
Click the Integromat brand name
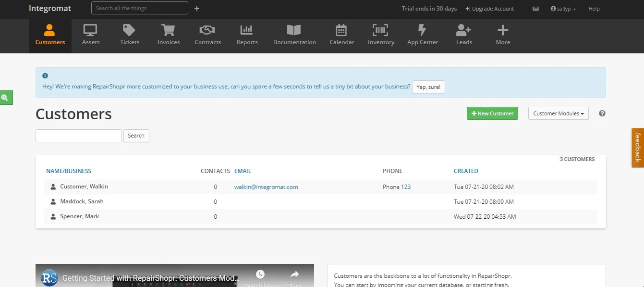click(50, 8)
